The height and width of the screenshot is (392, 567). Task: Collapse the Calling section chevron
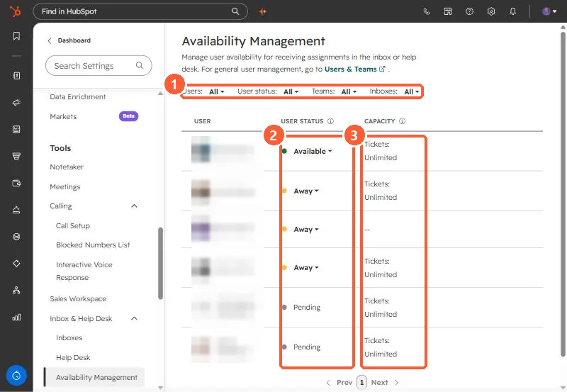click(134, 206)
